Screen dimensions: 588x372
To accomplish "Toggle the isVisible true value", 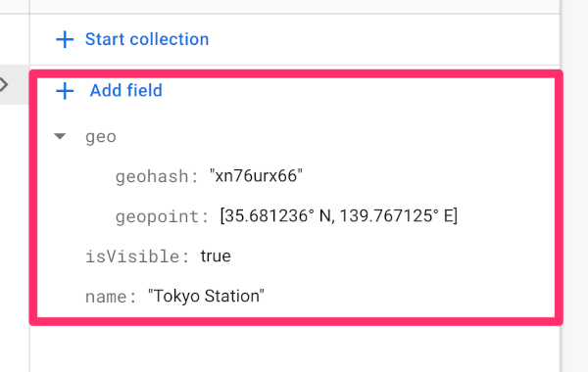I will point(216,256).
